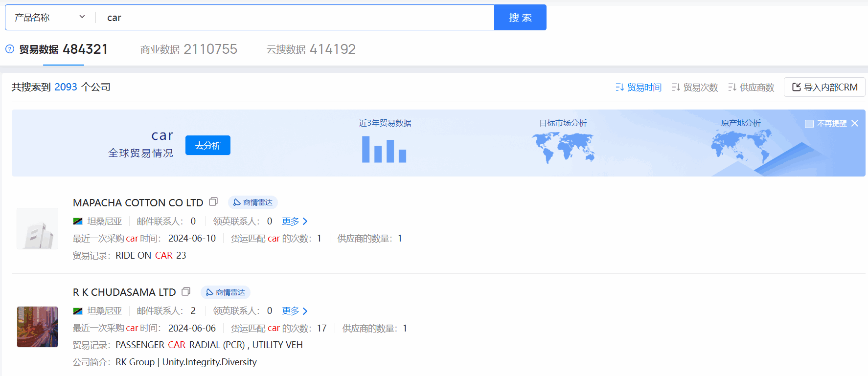The image size is (868, 376).
Task: Expand 更多 for R K CHUDASAMA LTD
Action: coord(295,311)
